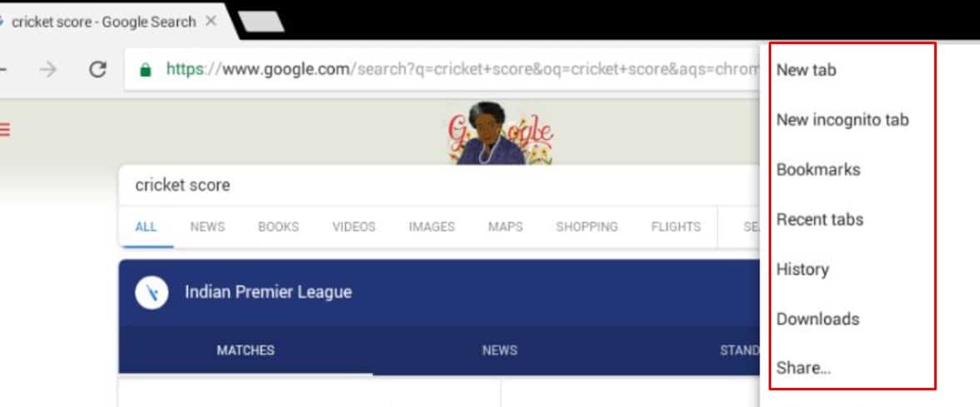Click the forward navigation arrow
The width and height of the screenshot is (980, 407).
click(x=47, y=69)
